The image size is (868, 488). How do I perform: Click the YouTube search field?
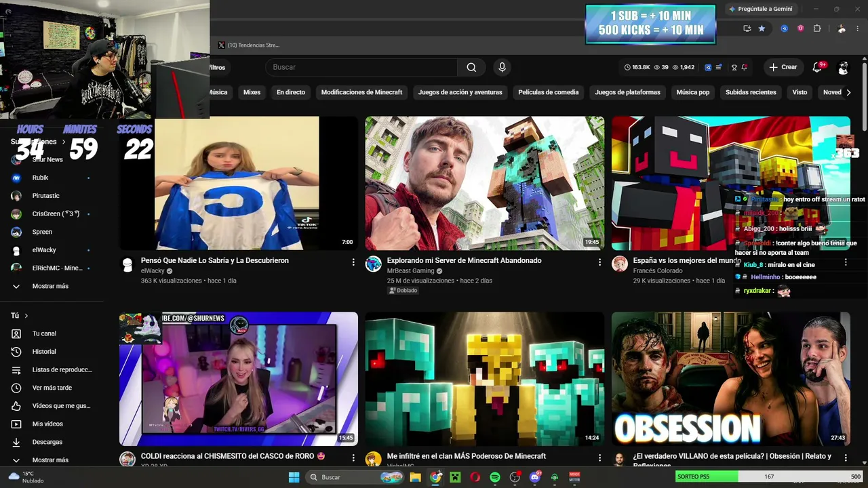point(361,67)
